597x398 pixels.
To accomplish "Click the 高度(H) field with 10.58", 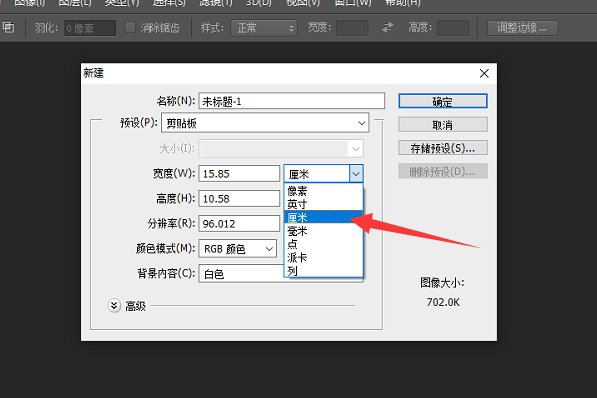I will coord(239,198).
